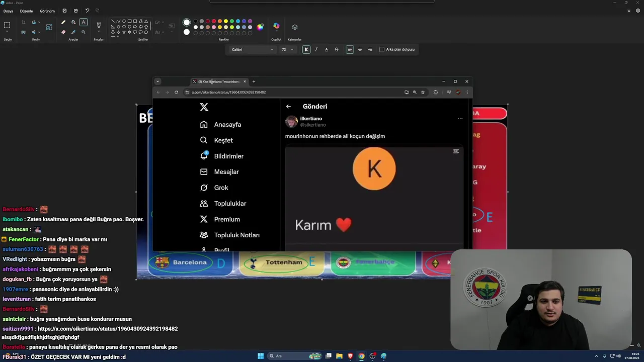Open Mesajlar in X sidebar

pyautogui.click(x=219, y=172)
